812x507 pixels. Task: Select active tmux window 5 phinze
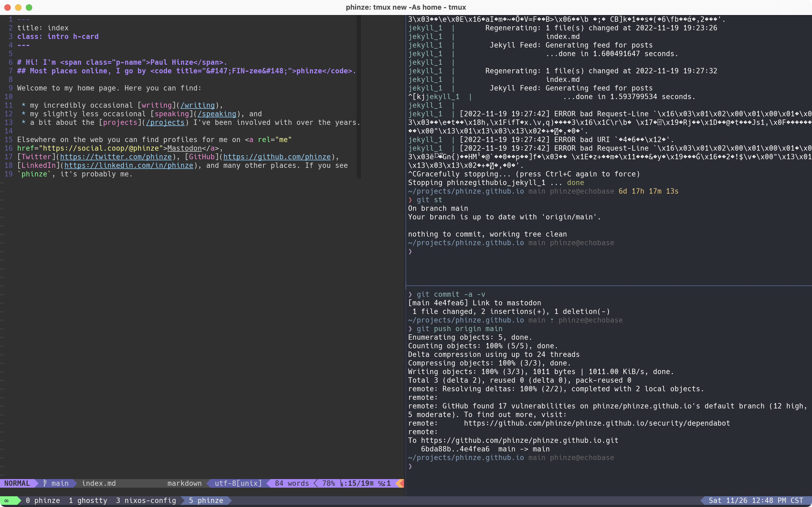click(x=206, y=501)
